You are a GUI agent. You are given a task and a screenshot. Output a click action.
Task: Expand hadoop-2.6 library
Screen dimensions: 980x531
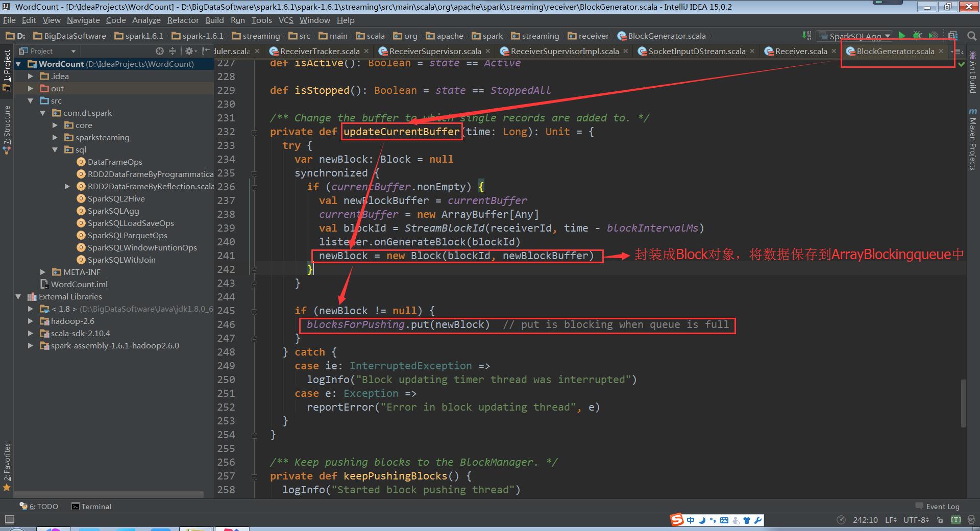click(30, 321)
